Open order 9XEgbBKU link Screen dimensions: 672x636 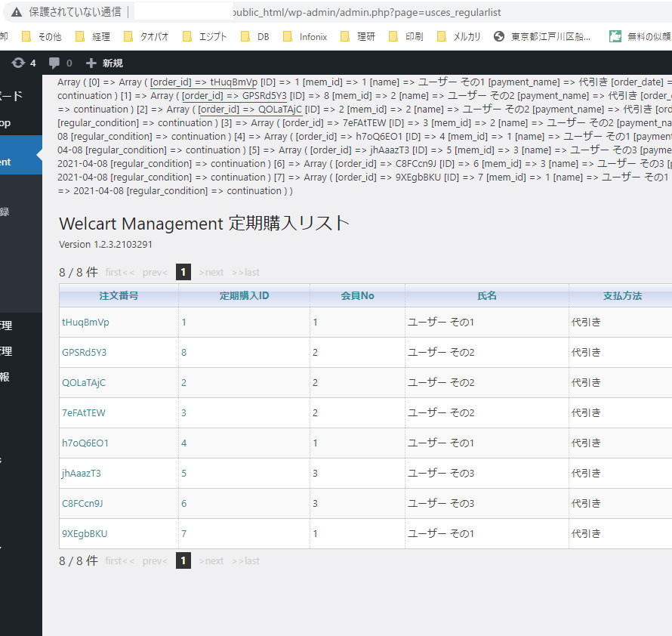click(x=85, y=533)
